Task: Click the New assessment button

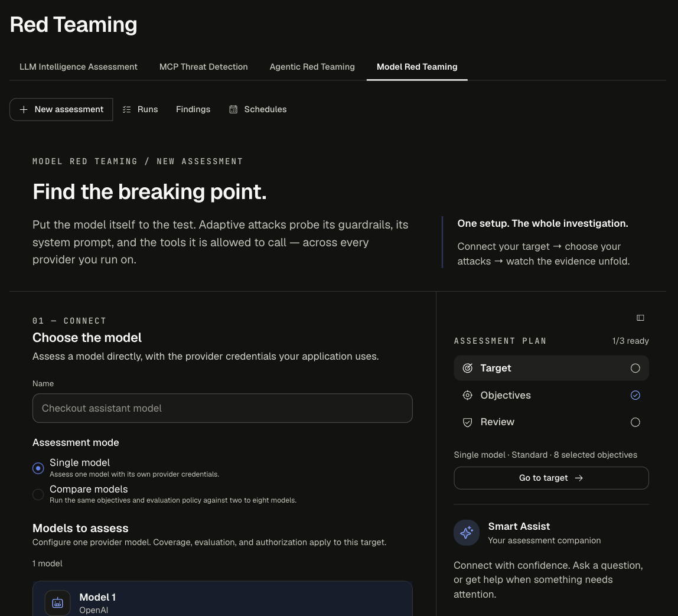Action: click(x=61, y=109)
